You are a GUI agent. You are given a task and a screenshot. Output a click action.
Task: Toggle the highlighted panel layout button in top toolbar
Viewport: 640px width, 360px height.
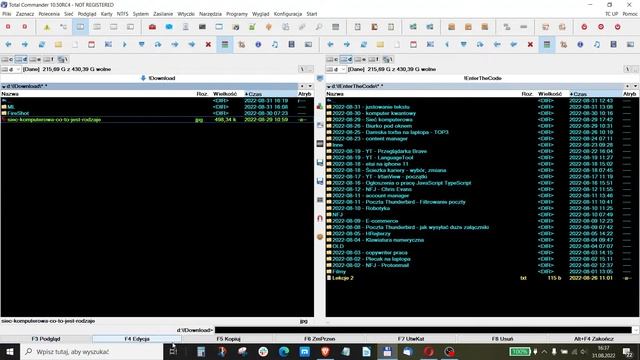click(x=80, y=27)
